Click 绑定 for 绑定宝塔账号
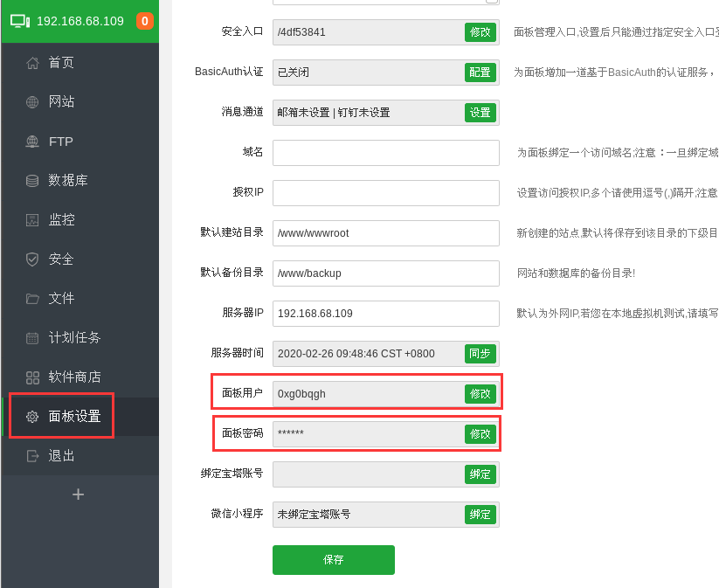Screen dimensions: 719x588 pyautogui.click(x=480, y=474)
